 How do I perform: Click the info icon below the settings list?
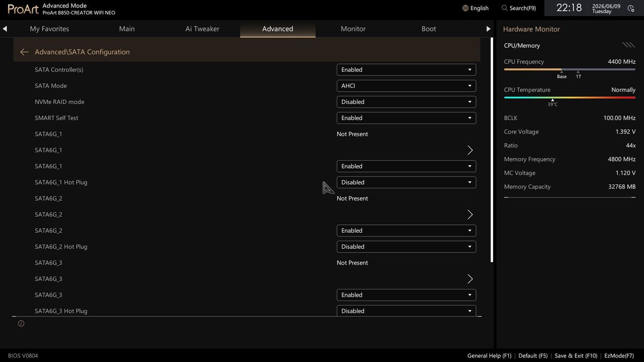tap(21, 323)
